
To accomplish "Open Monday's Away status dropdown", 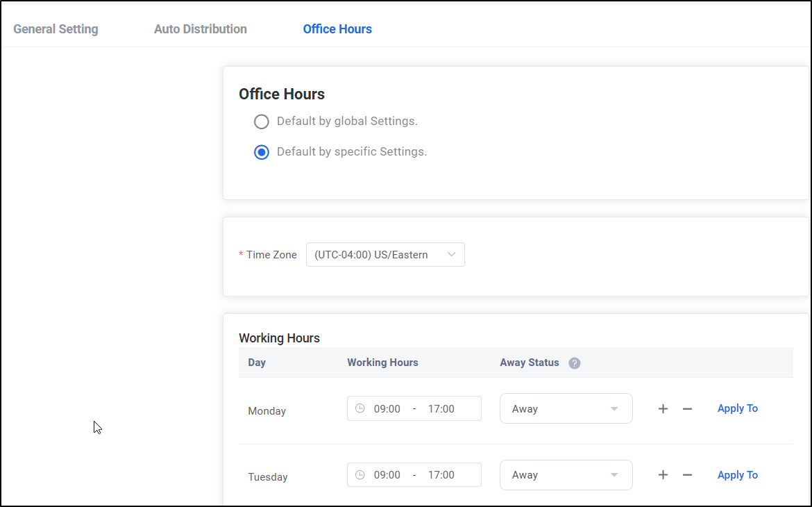I will pos(566,408).
